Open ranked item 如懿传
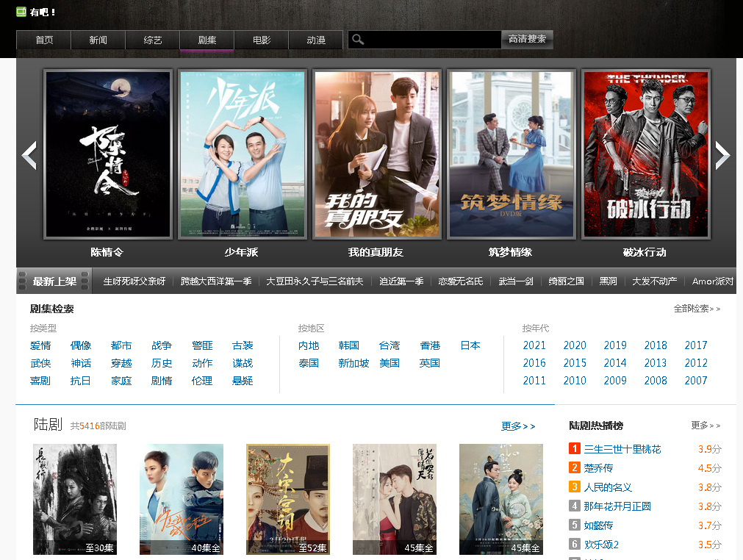The image size is (743, 560). [x=598, y=525]
